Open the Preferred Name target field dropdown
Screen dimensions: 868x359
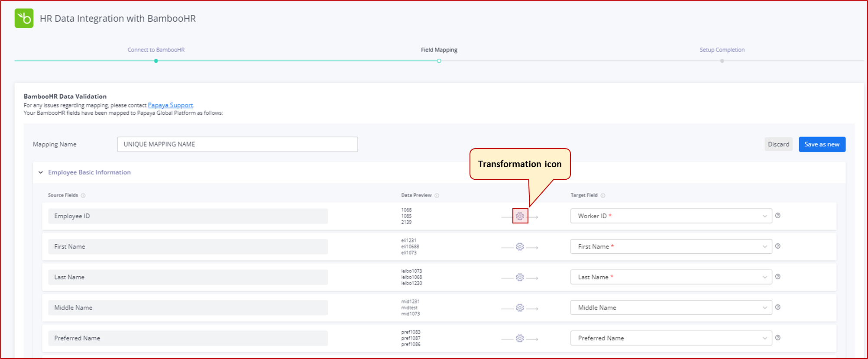(x=671, y=338)
